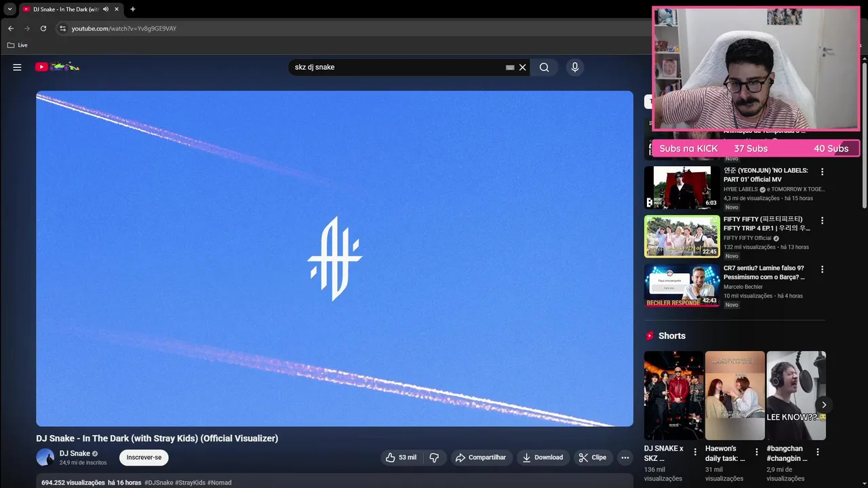The width and height of the screenshot is (868, 488).
Task: Open #bangchan #changbin short thumbnail
Action: tap(796, 395)
